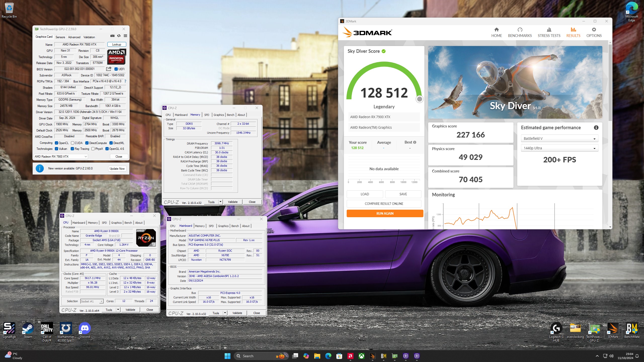Click the RUN AGAIN button

click(385, 213)
